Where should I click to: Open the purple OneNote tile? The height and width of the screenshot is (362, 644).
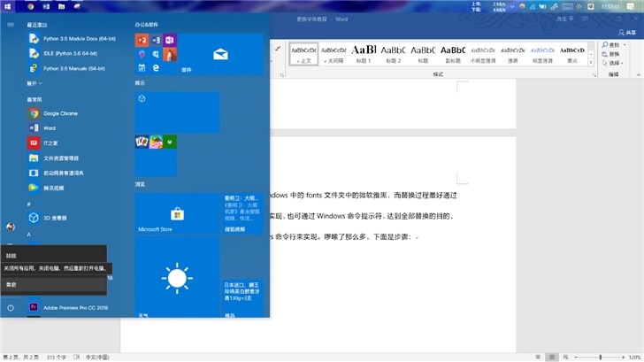(170, 40)
